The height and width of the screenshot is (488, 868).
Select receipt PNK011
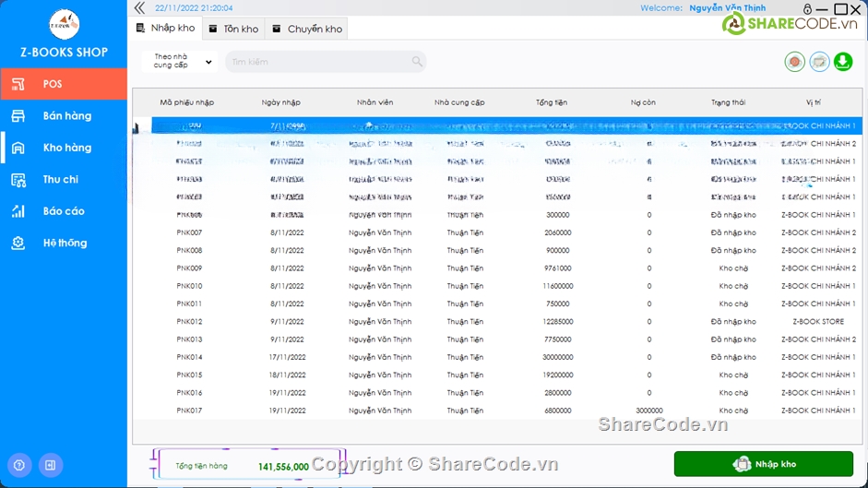(x=189, y=304)
